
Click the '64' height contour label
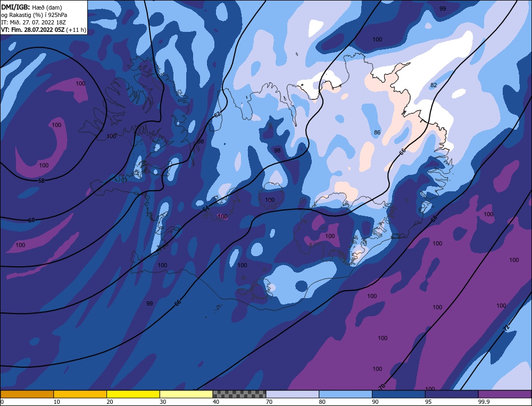[205, 209]
